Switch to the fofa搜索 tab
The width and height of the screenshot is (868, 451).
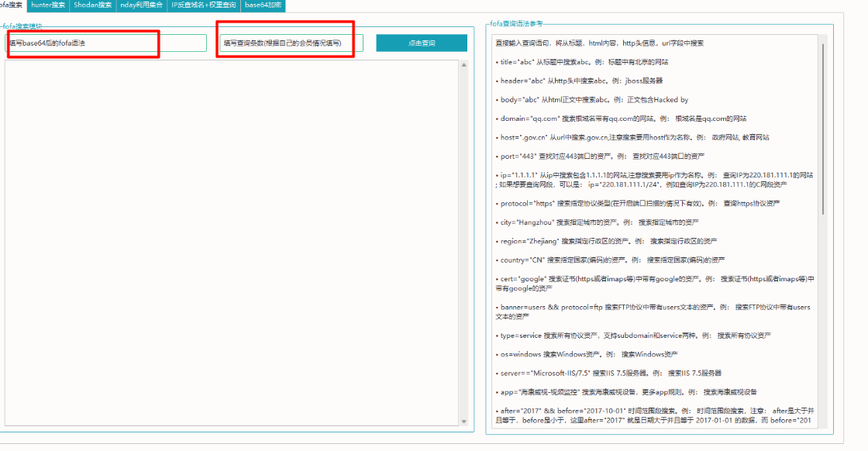(12, 5)
